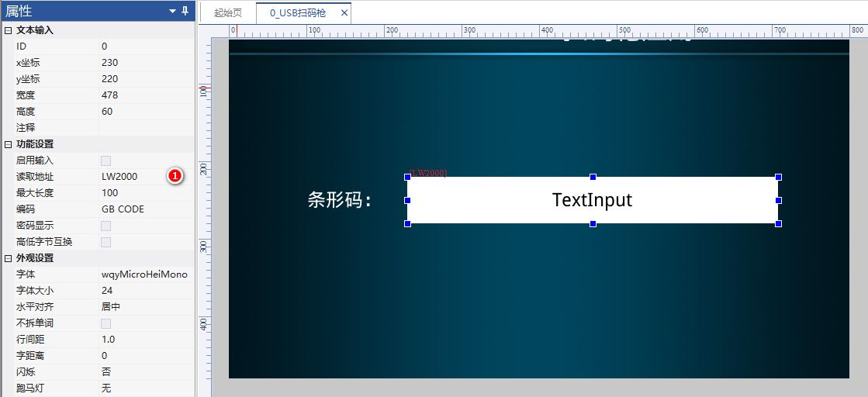868x397 pixels.
Task: Click the right-middle resize handle of TextInput
Action: pyautogui.click(x=778, y=200)
